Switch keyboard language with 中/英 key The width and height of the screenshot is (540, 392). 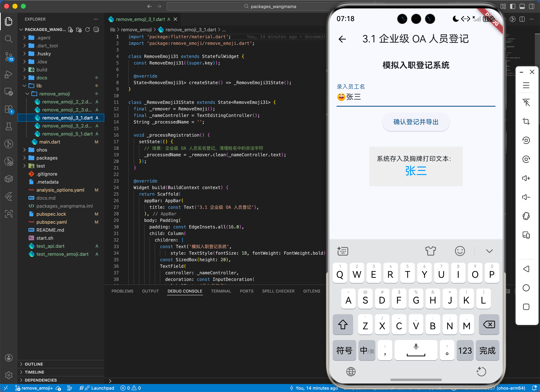coord(367,350)
